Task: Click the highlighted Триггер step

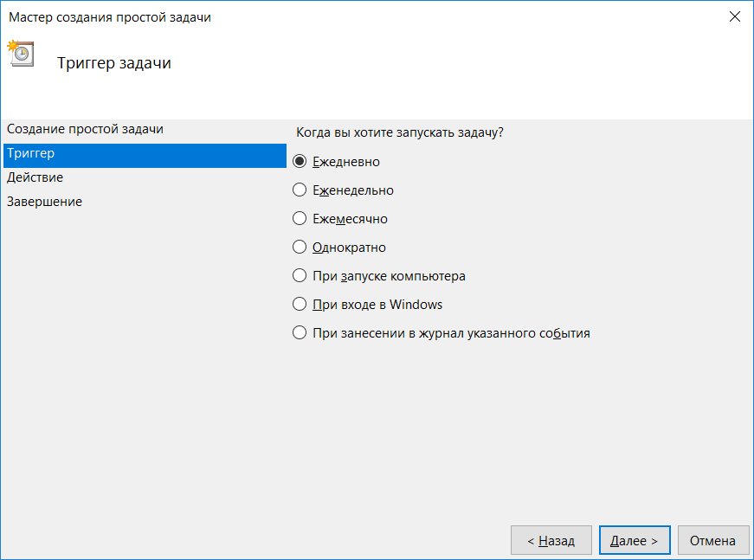Action: [145, 155]
